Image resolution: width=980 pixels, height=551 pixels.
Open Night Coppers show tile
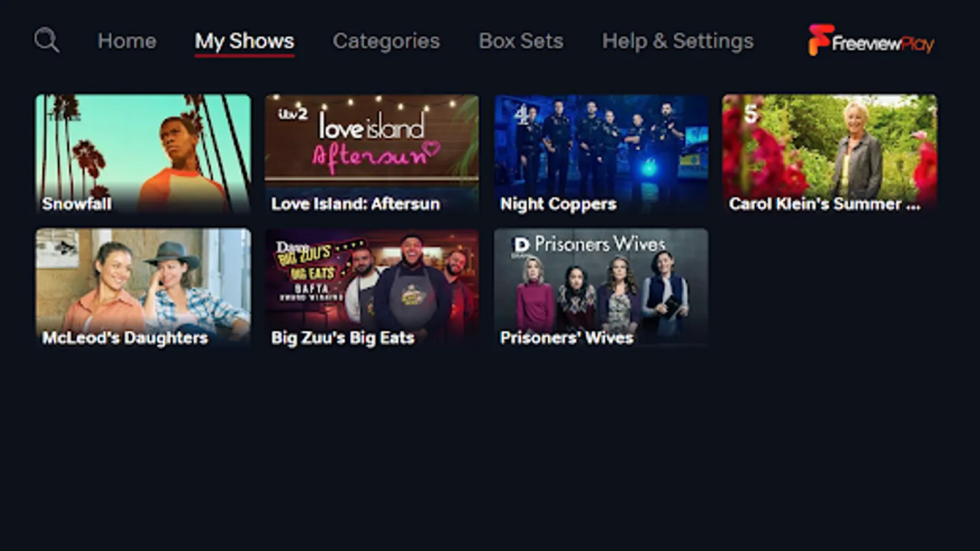(x=601, y=154)
